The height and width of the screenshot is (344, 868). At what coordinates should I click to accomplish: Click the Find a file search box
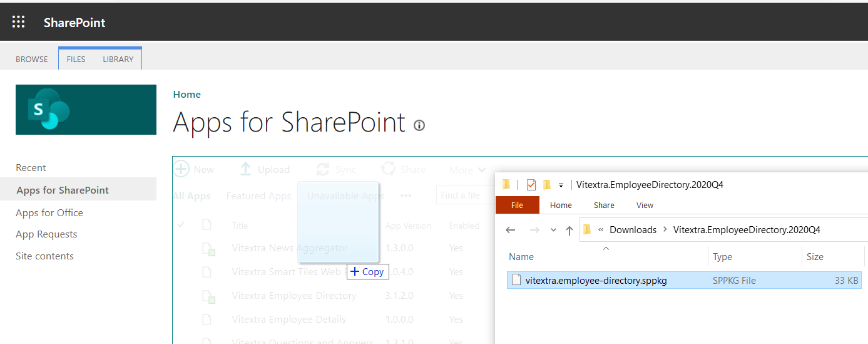pos(464,195)
